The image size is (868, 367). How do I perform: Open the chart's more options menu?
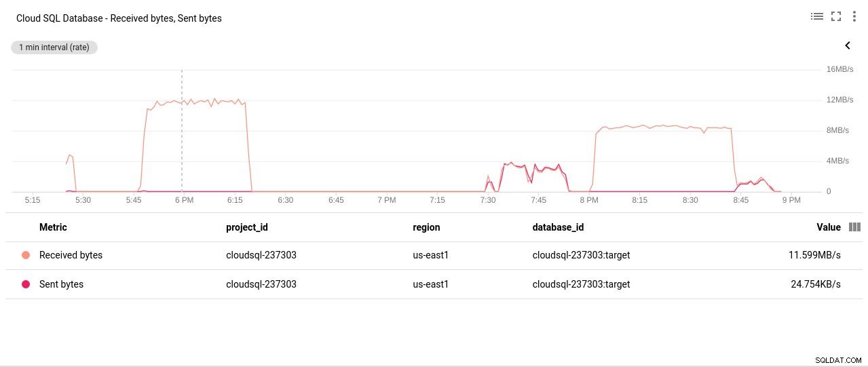pyautogui.click(x=854, y=16)
